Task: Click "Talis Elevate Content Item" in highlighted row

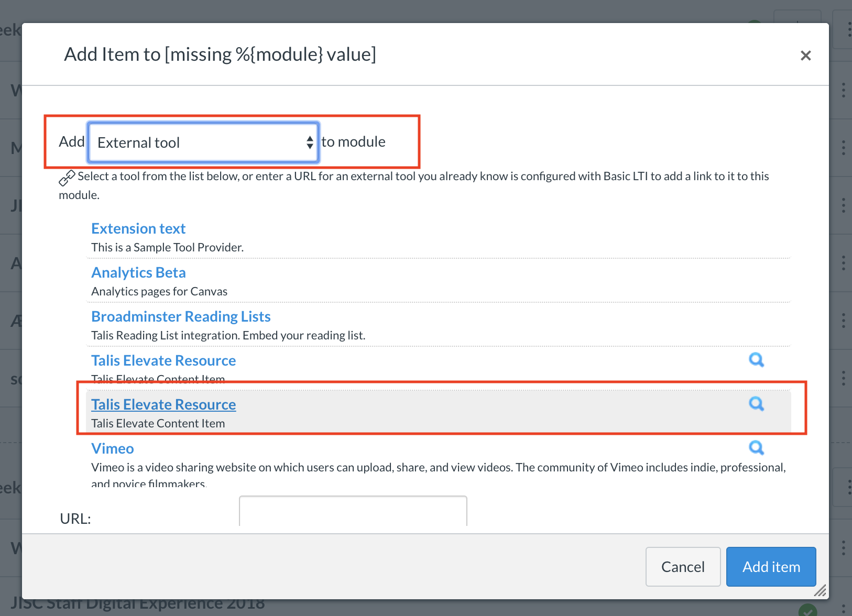Action: coord(158,423)
